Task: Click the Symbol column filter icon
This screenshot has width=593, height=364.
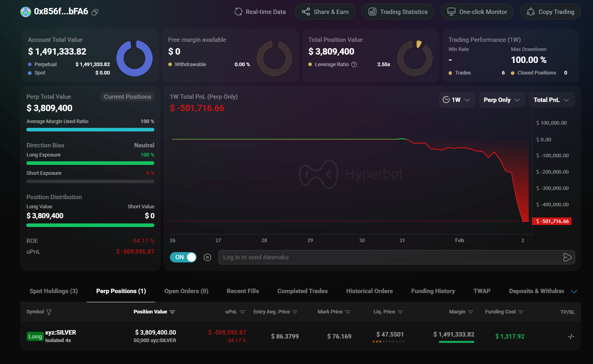Action: point(49,312)
